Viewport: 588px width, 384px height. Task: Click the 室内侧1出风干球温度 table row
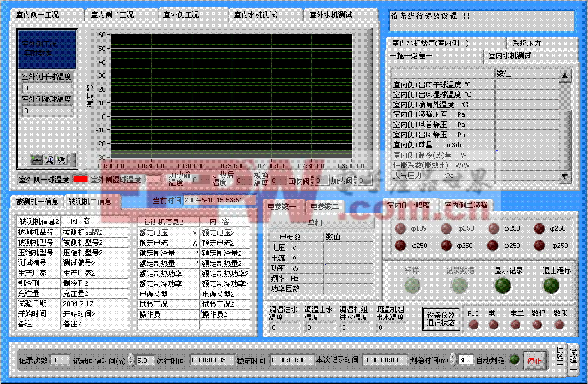point(475,84)
